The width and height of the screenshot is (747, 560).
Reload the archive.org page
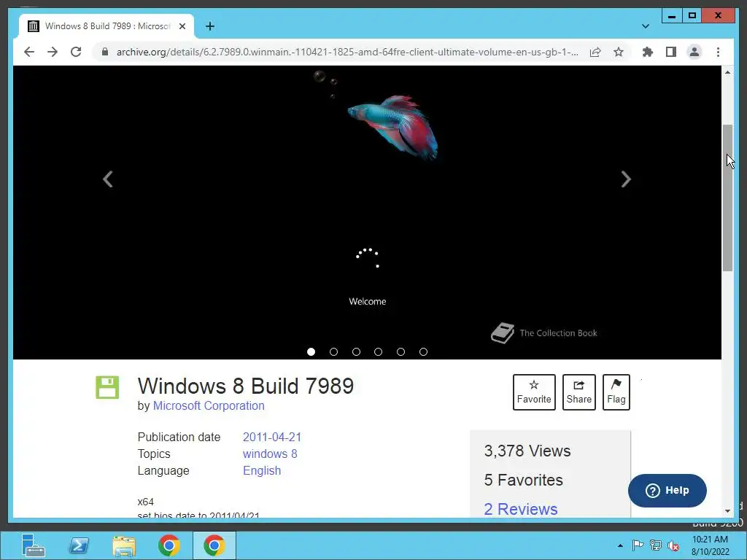(x=76, y=52)
